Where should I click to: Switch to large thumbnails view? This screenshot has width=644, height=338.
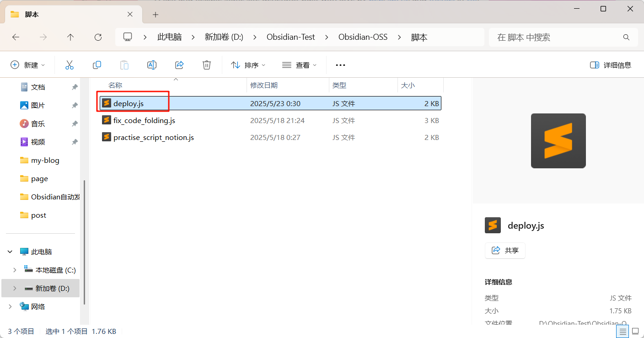(x=635, y=331)
